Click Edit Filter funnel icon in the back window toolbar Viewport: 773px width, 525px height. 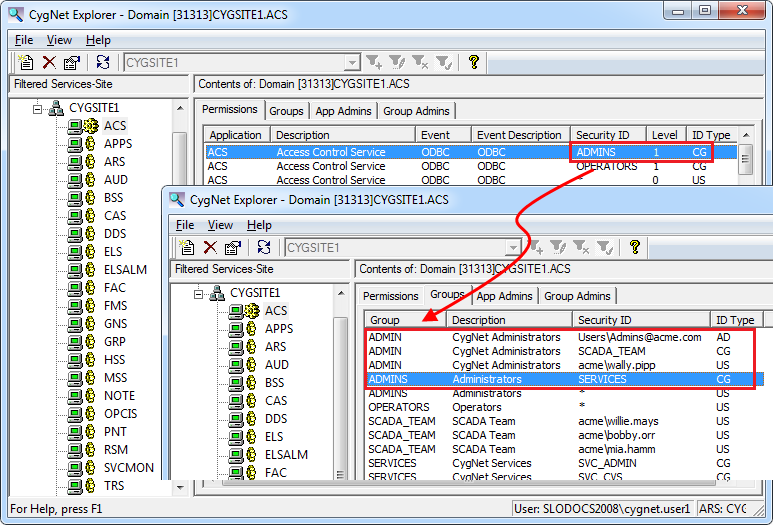click(397, 62)
